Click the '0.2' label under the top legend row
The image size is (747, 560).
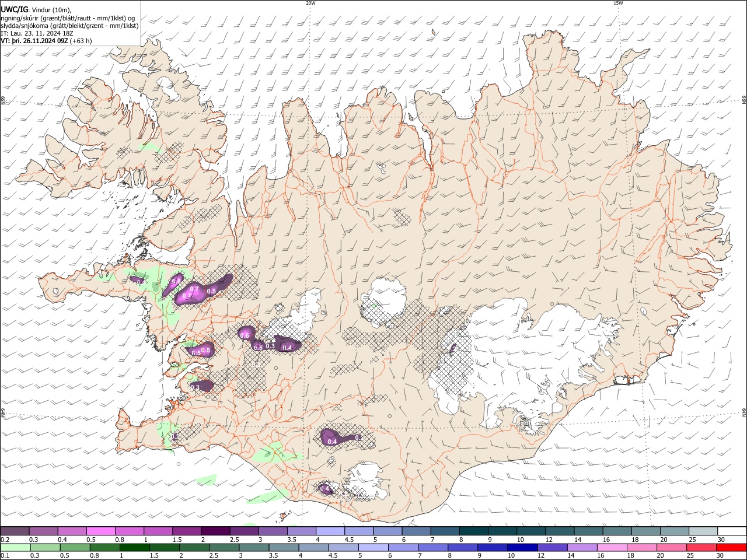(4, 540)
